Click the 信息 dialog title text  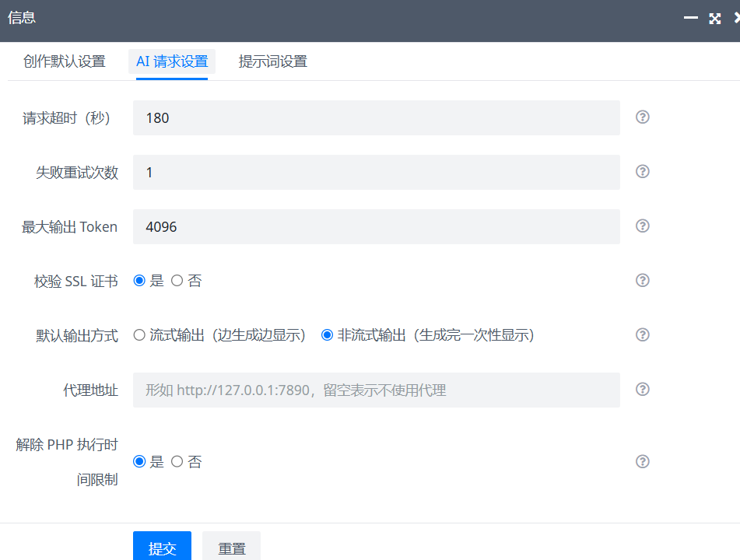click(x=22, y=18)
